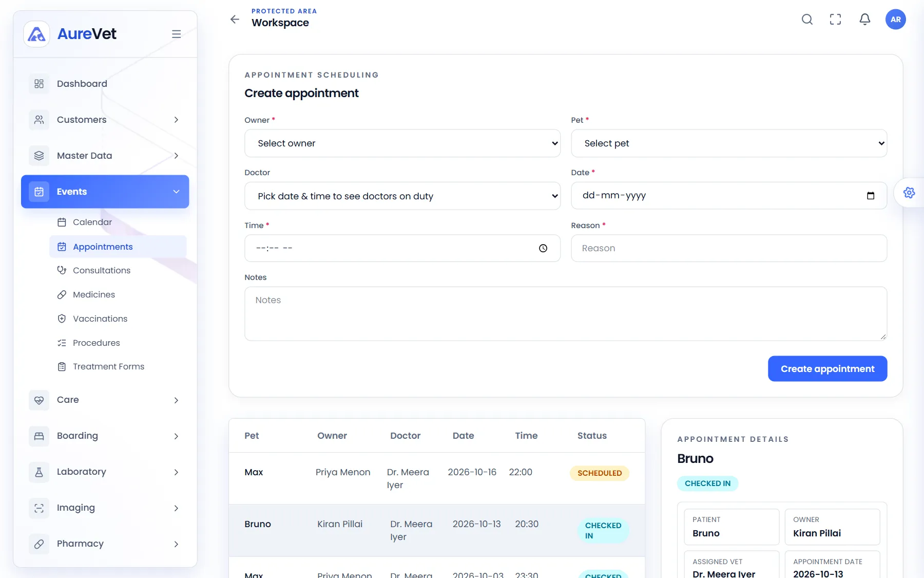This screenshot has height=578, width=924.
Task: Open the notifications bell
Action: 865,19
